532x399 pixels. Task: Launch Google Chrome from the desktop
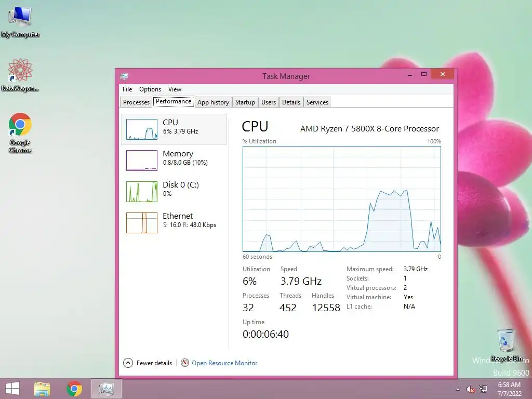(x=20, y=132)
